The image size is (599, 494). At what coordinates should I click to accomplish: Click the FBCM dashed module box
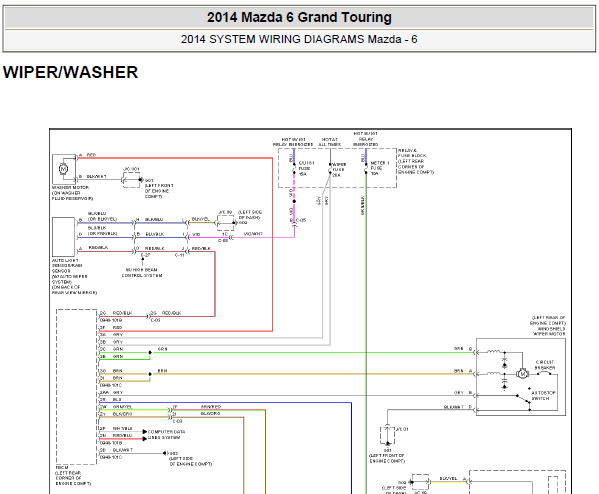(x=76, y=387)
